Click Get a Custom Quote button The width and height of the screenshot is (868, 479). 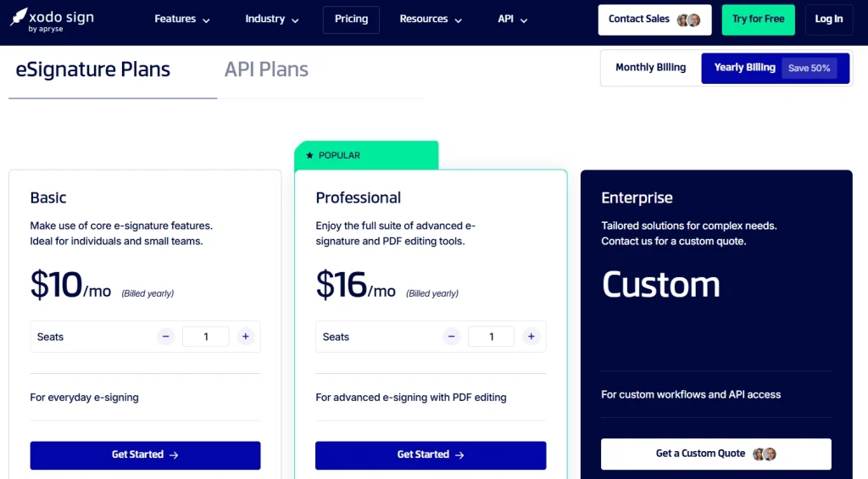pyautogui.click(x=715, y=454)
